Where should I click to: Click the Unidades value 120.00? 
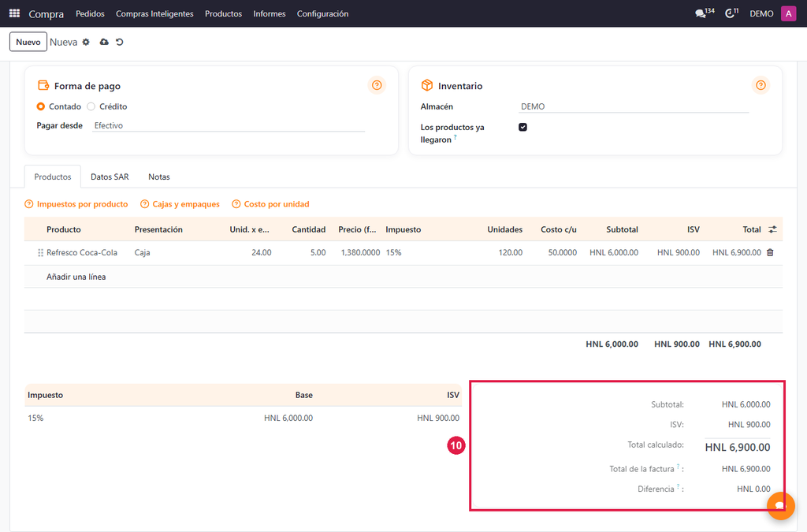pyautogui.click(x=510, y=253)
